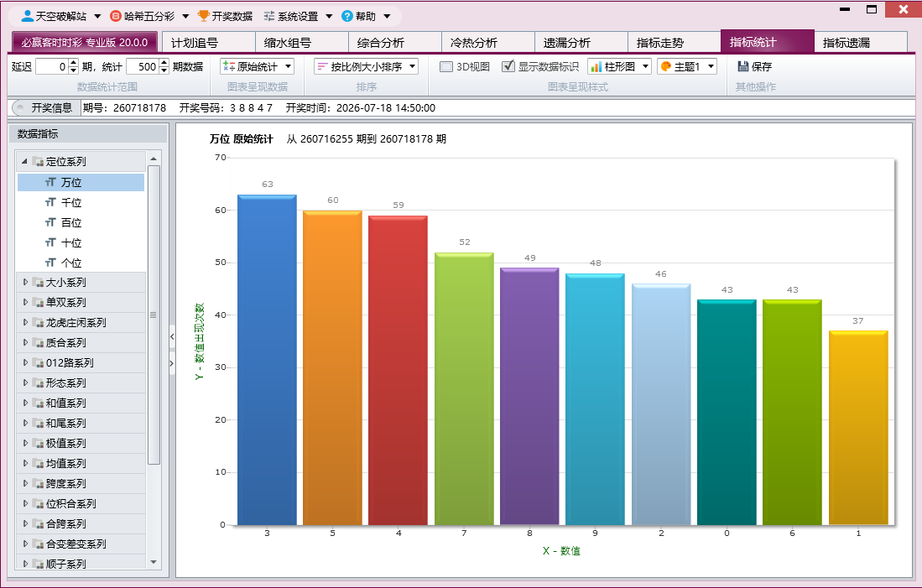
Task: Click the text icon beside 个位
Action: click(x=50, y=263)
